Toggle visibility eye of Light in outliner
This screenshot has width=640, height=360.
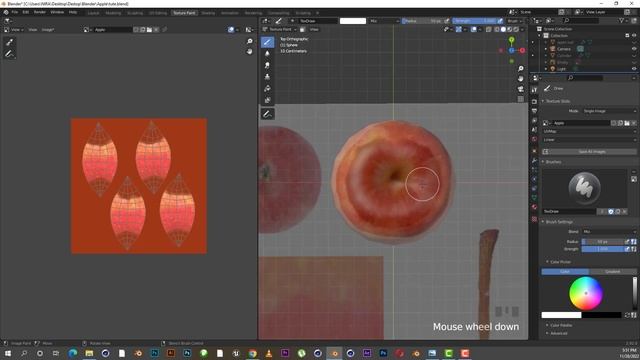pos(634,69)
